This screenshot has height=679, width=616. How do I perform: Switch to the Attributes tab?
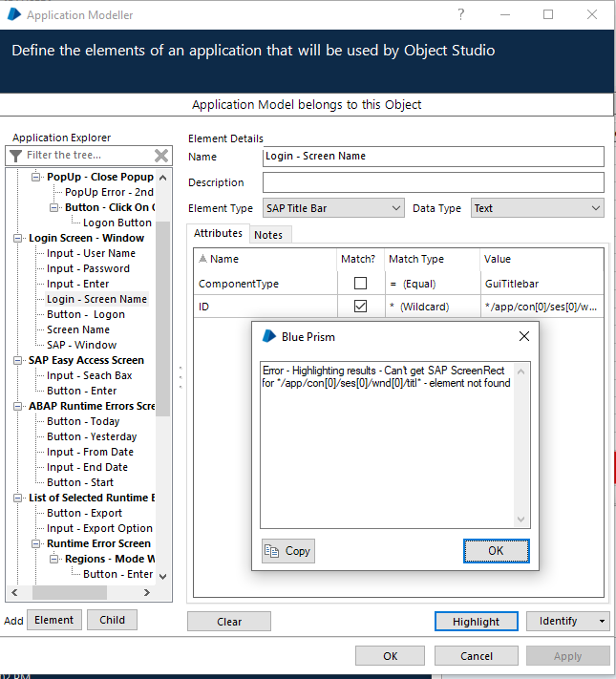point(218,233)
